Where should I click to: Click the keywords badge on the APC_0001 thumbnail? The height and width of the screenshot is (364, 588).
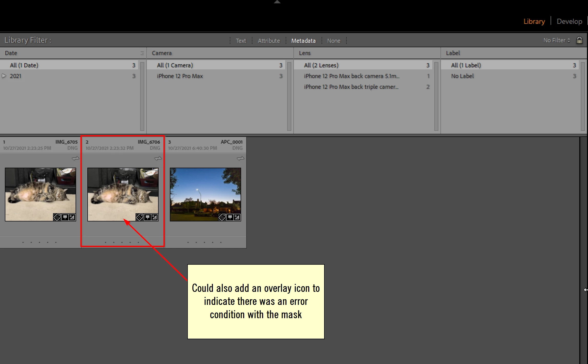(x=222, y=217)
